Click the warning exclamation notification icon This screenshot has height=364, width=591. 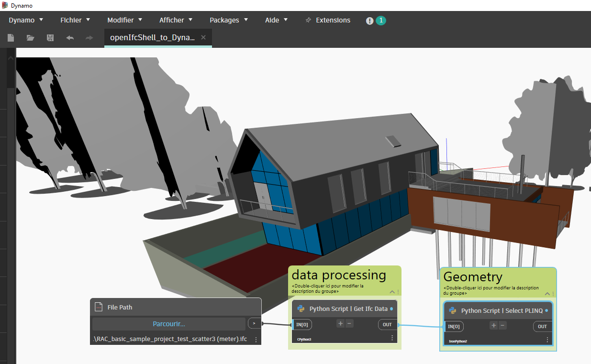[x=369, y=21]
